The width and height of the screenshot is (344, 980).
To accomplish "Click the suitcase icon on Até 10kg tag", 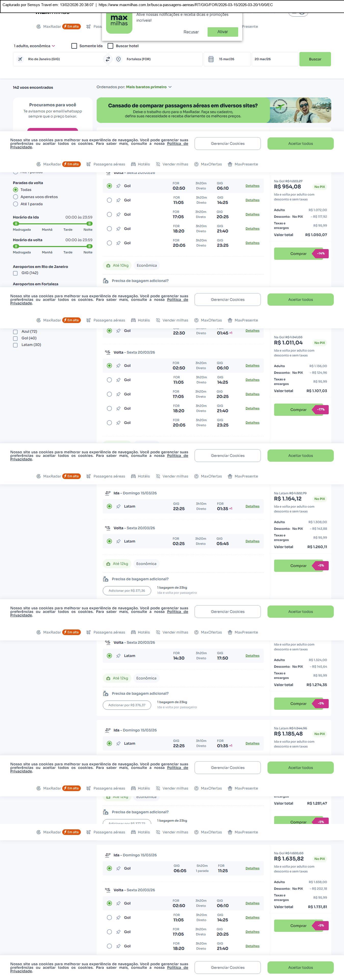I will coord(108,266).
